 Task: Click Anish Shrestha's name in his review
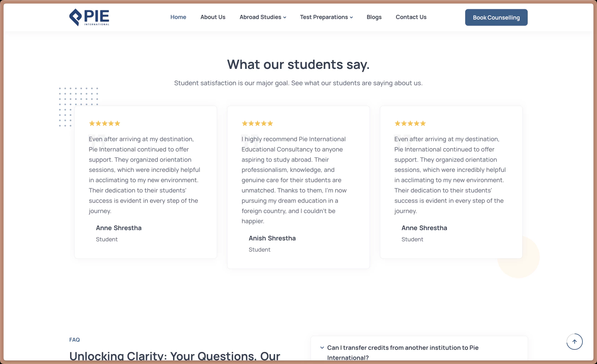tap(272, 238)
